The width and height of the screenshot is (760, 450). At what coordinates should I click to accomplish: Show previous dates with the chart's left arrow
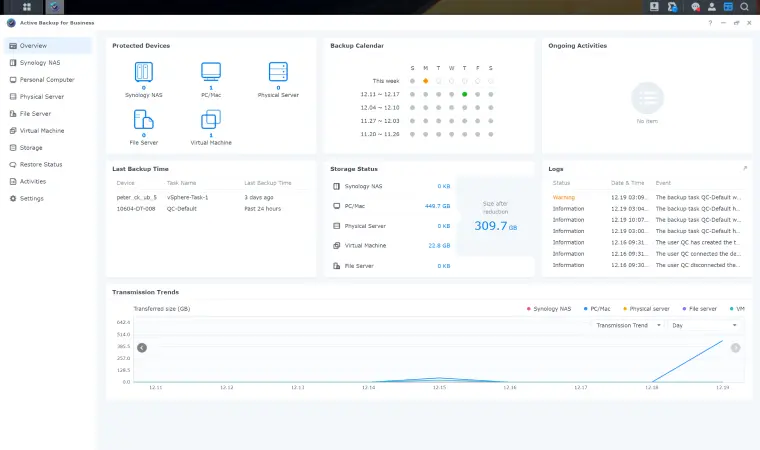[142, 348]
